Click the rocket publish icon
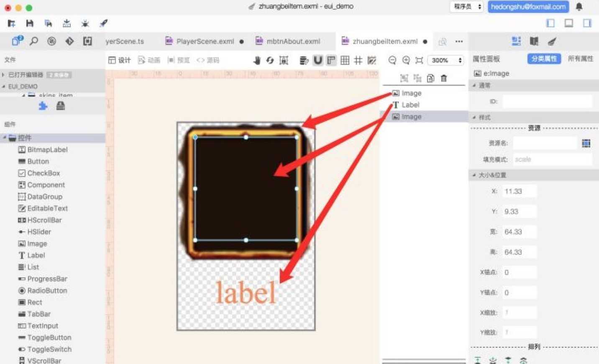The height and width of the screenshot is (364, 599). 103,23
